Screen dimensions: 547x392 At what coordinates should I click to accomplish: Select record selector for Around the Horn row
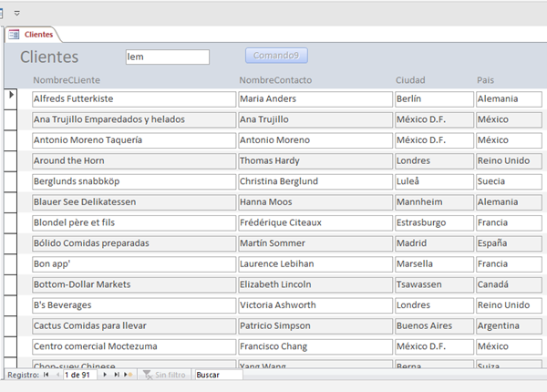pyautogui.click(x=11, y=160)
